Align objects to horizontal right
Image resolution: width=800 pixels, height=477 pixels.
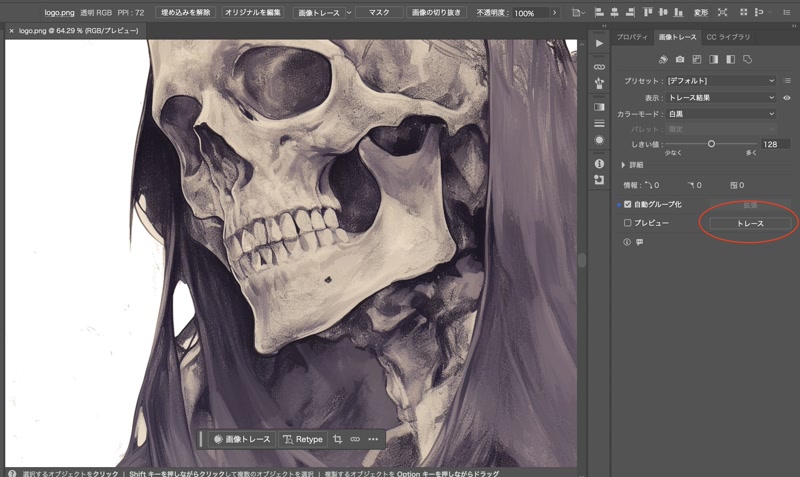tap(630, 12)
